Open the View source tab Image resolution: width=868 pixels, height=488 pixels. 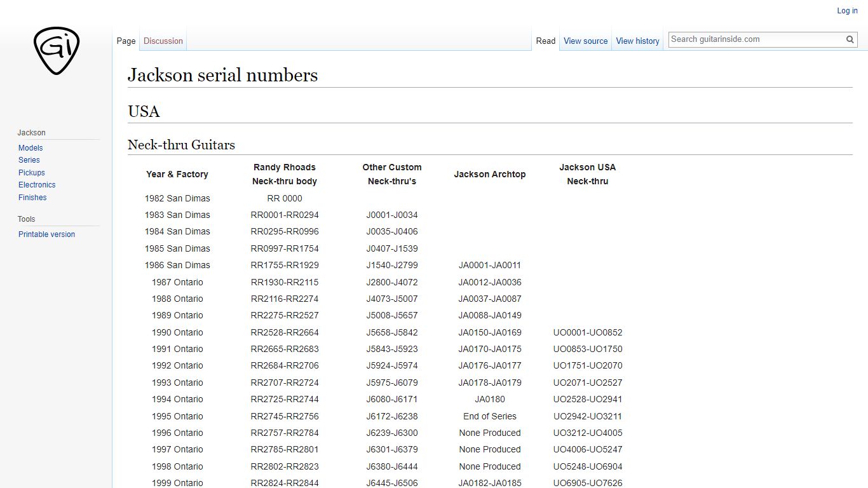click(586, 41)
